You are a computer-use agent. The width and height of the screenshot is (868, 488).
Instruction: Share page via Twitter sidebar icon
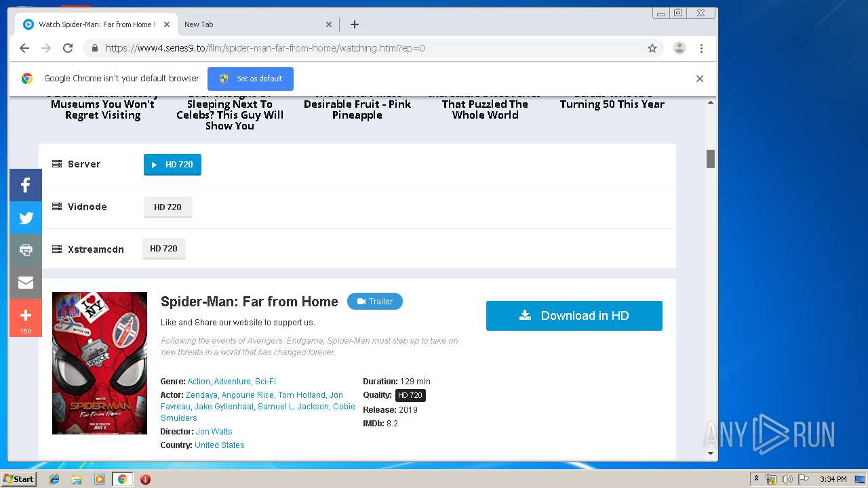point(26,218)
